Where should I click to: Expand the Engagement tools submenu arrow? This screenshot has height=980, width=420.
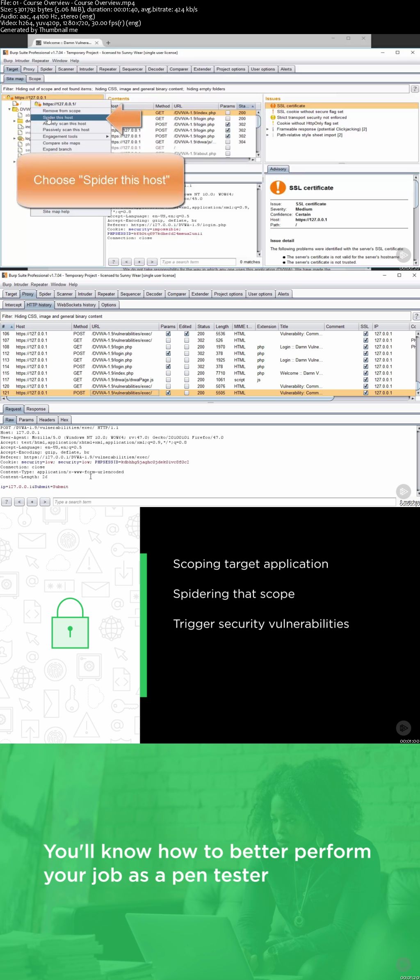107,136
